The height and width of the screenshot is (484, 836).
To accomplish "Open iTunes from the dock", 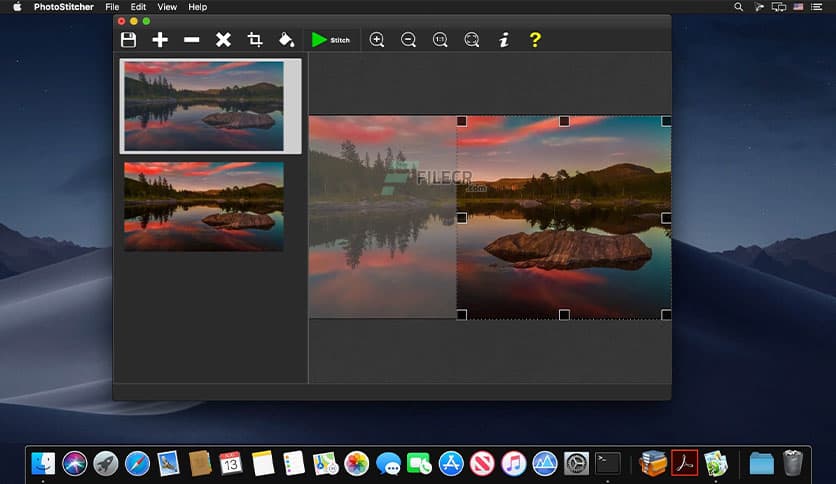I will coord(513,463).
